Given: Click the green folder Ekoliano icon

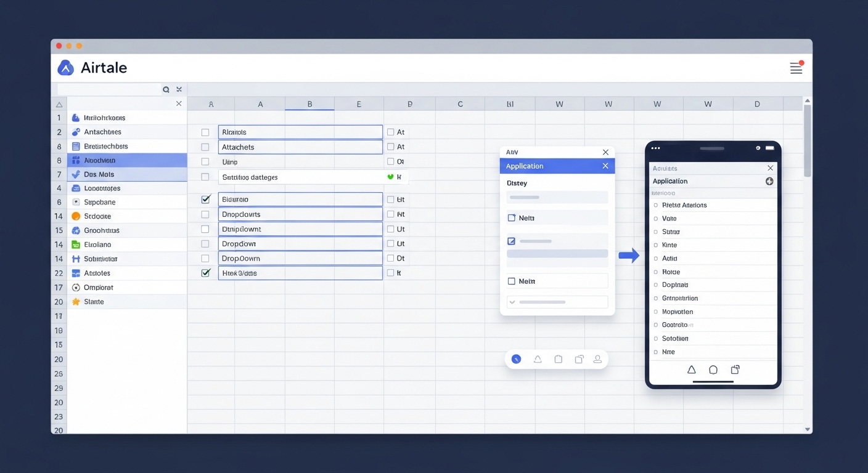Looking at the screenshot, I should click(76, 245).
